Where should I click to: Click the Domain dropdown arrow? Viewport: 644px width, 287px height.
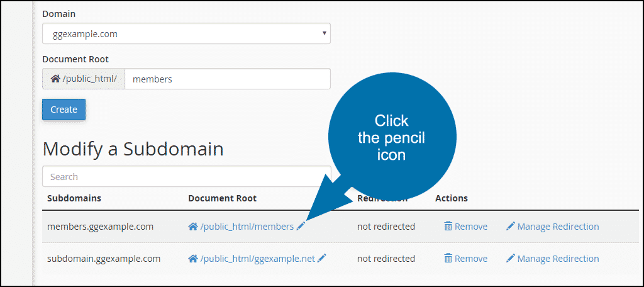click(324, 33)
